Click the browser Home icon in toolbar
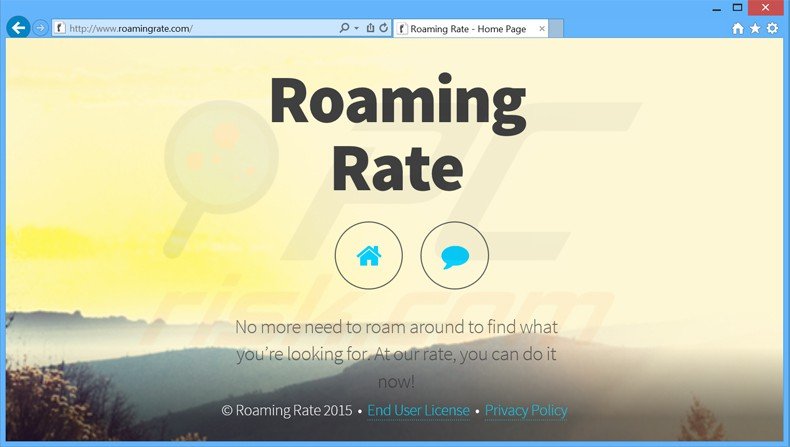 tap(738, 28)
